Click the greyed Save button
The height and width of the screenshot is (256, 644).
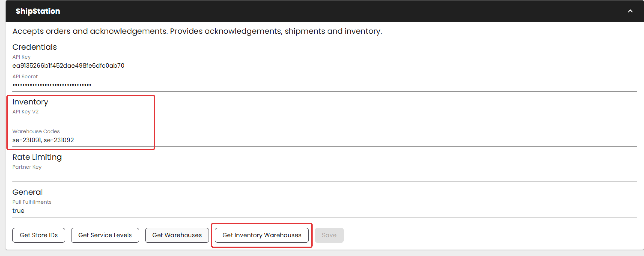coord(329,235)
